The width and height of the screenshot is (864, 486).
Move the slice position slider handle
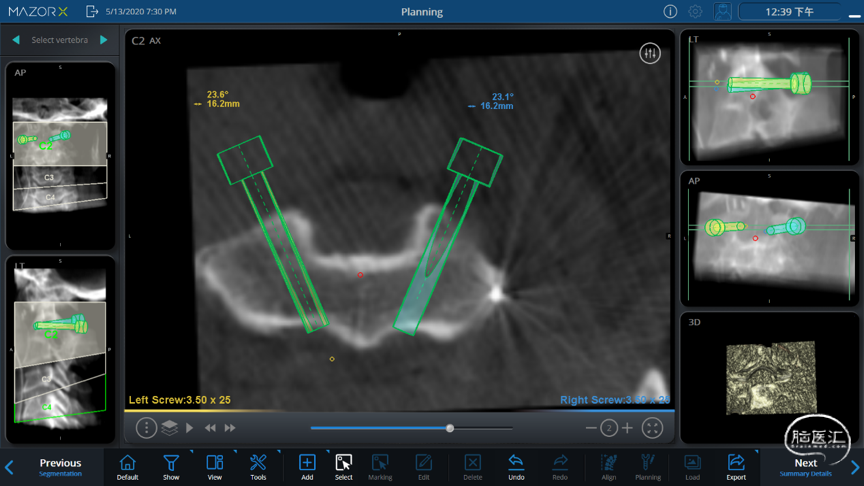coord(450,428)
